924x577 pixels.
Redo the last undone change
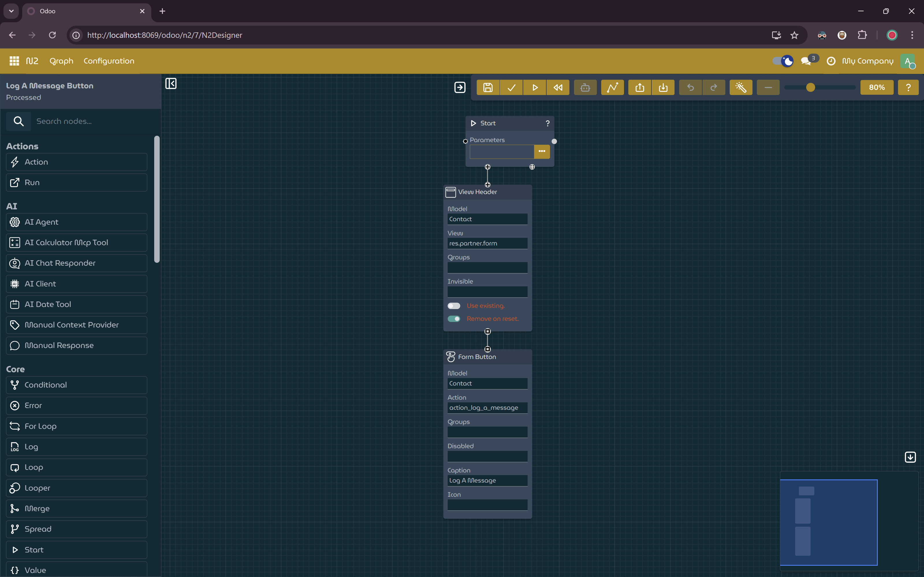(x=714, y=88)
